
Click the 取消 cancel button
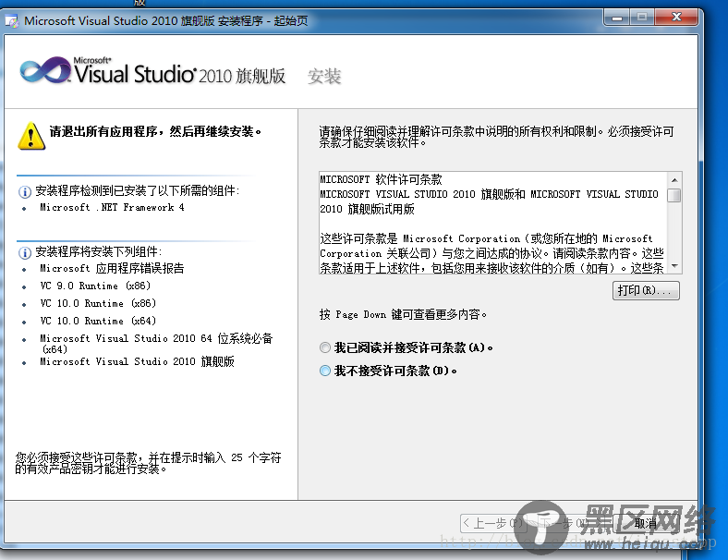click(646, 523)
